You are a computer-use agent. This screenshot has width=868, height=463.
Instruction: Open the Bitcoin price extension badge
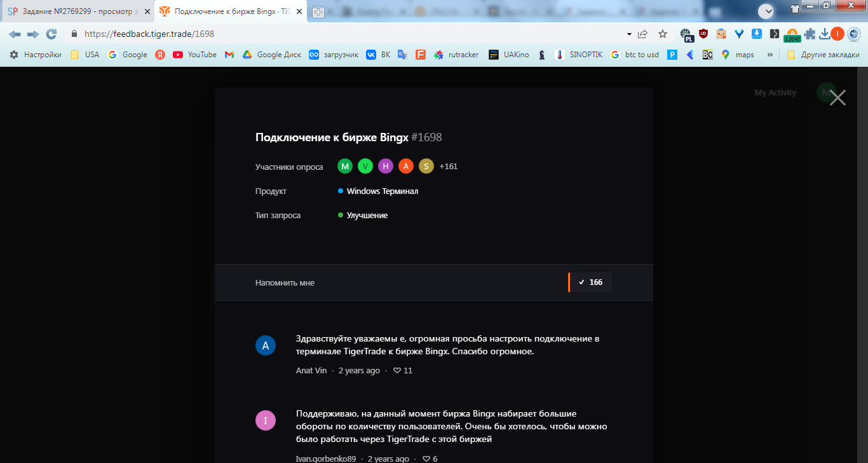click(x=792, y=35)
